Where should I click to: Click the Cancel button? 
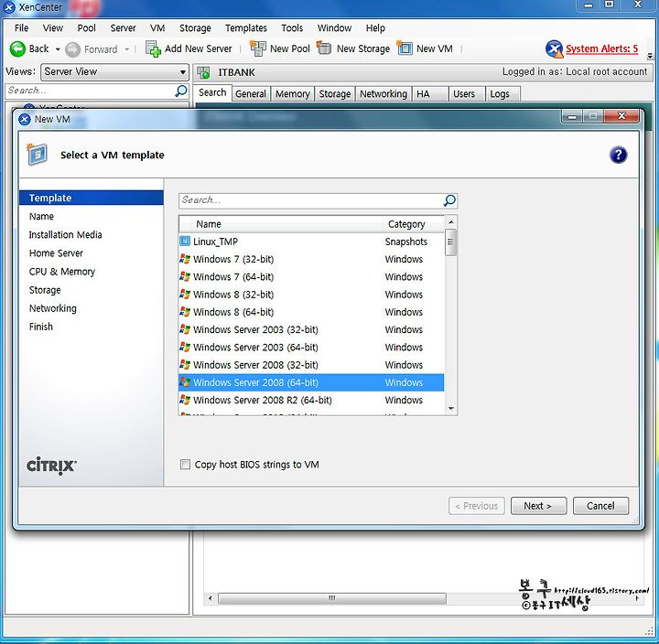600,506
